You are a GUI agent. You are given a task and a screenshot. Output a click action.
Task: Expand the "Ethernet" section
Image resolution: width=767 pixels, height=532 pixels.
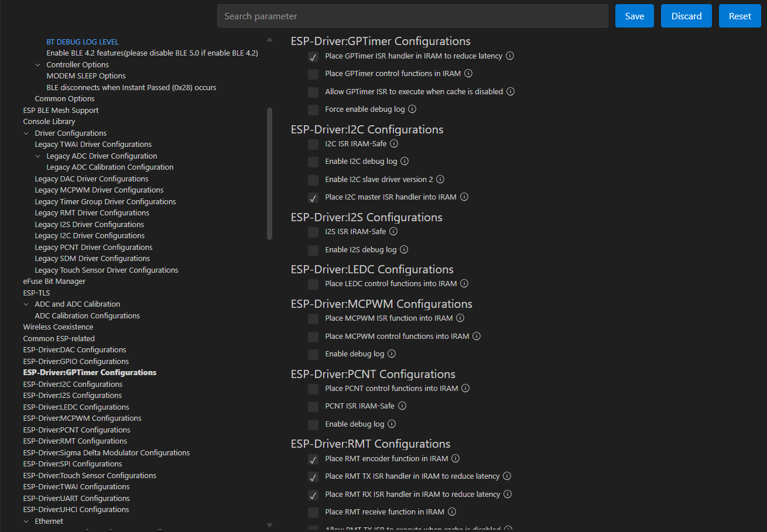click(26, 521)
